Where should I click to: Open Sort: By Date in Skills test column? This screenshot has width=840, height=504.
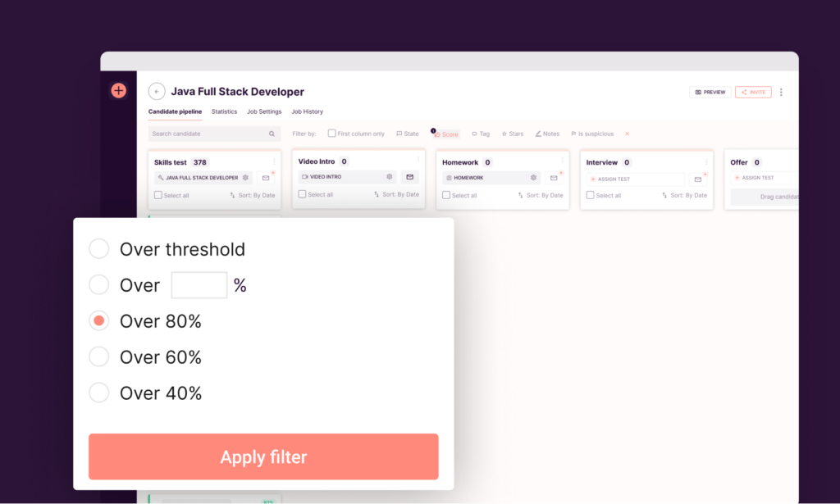click(252, 195)
